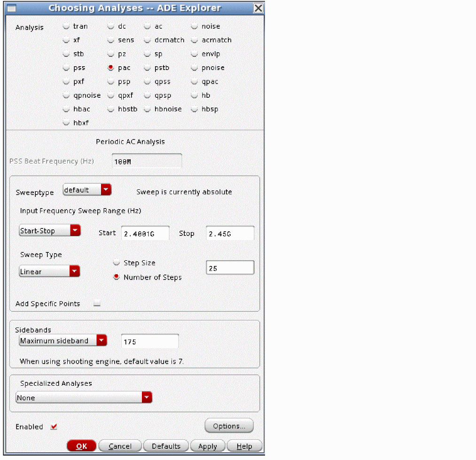Select the sens analysis option
Screen dimensions: 476x460
point(111,40)
